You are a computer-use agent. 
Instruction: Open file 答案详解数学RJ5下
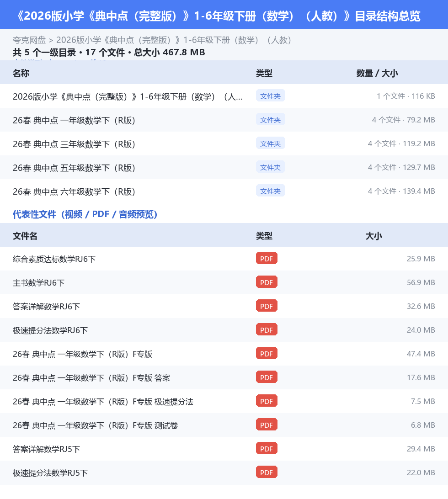click(47, 449)
